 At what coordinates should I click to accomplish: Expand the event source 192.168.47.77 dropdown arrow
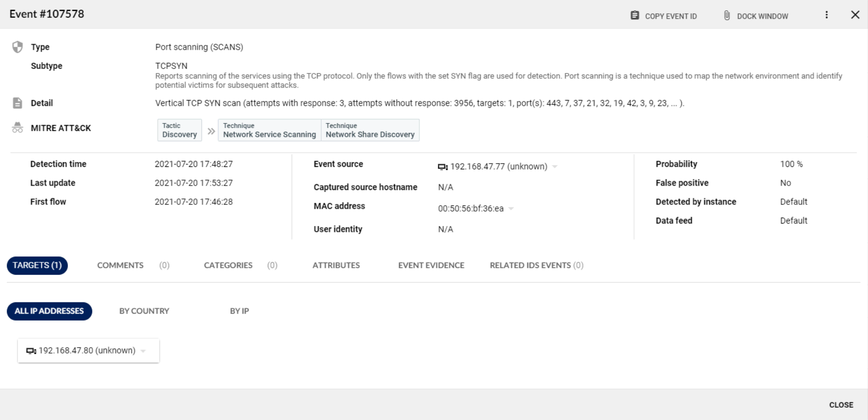point(555,167)
